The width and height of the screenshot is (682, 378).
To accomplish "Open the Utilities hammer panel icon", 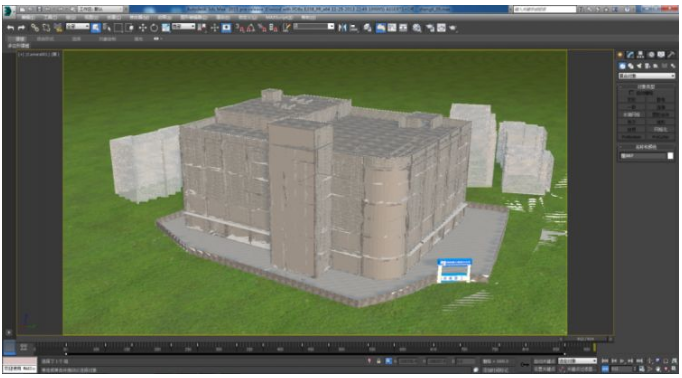I will pyautogui.click(x=671, y=54).
